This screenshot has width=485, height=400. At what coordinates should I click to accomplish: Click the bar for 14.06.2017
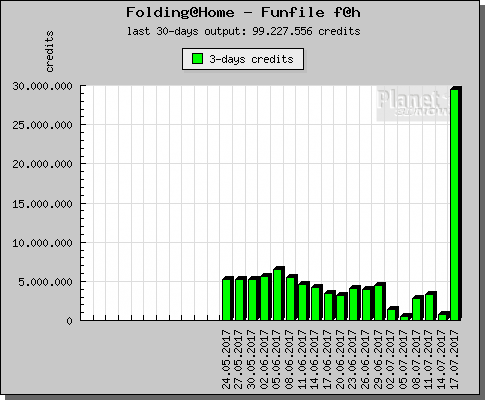(315, 304)
